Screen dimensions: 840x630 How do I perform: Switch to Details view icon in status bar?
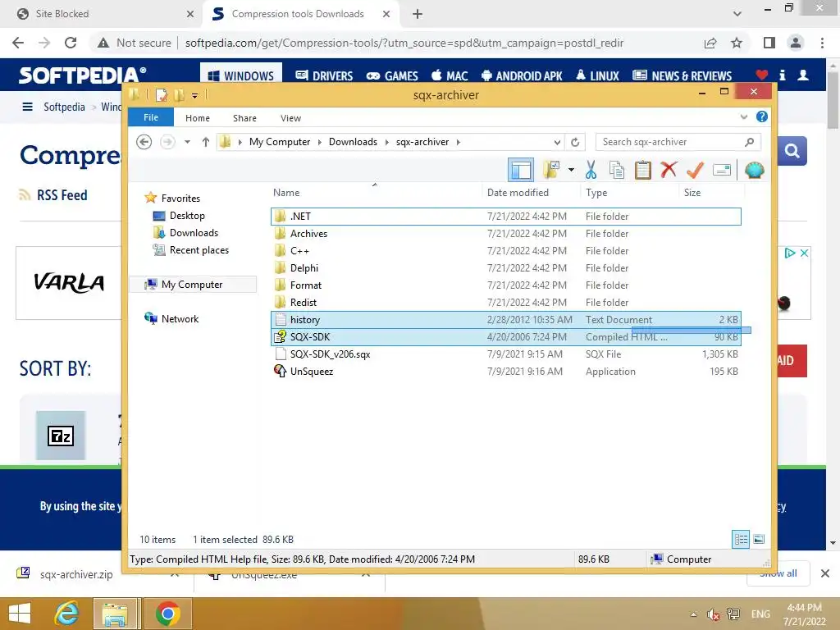coord(741,539)
